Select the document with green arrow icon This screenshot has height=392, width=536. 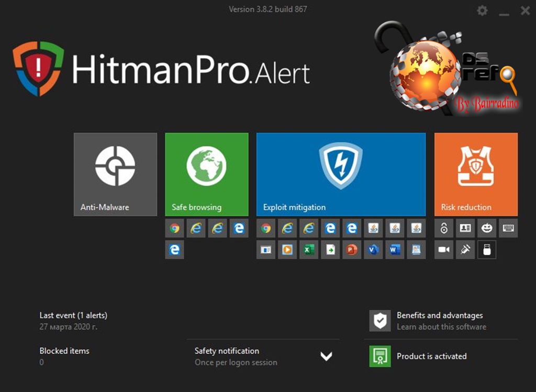(x=330, y=250)
